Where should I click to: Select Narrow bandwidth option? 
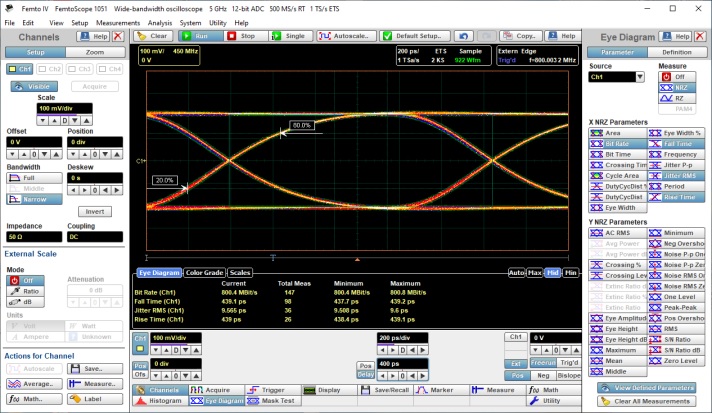(x=35, y=199)
